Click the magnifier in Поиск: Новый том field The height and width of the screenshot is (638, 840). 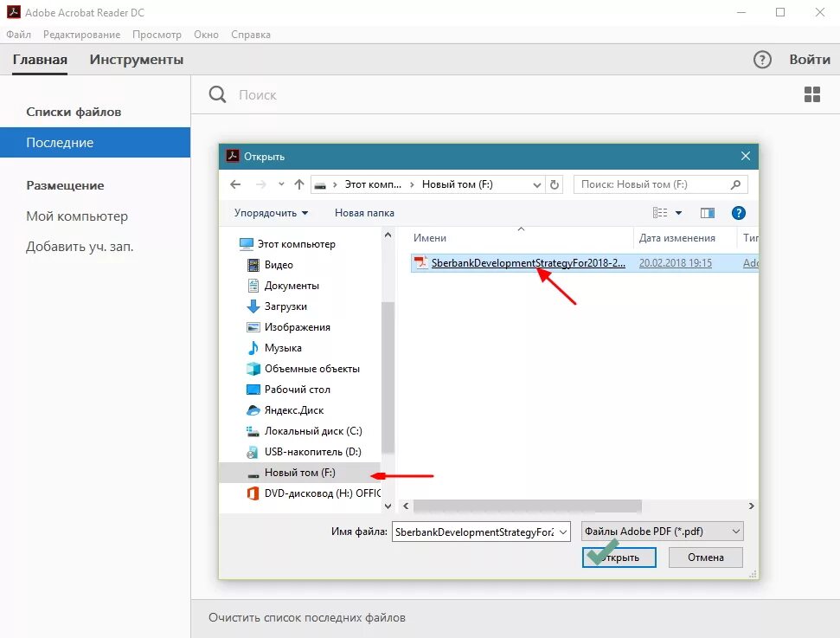point(735,184)
